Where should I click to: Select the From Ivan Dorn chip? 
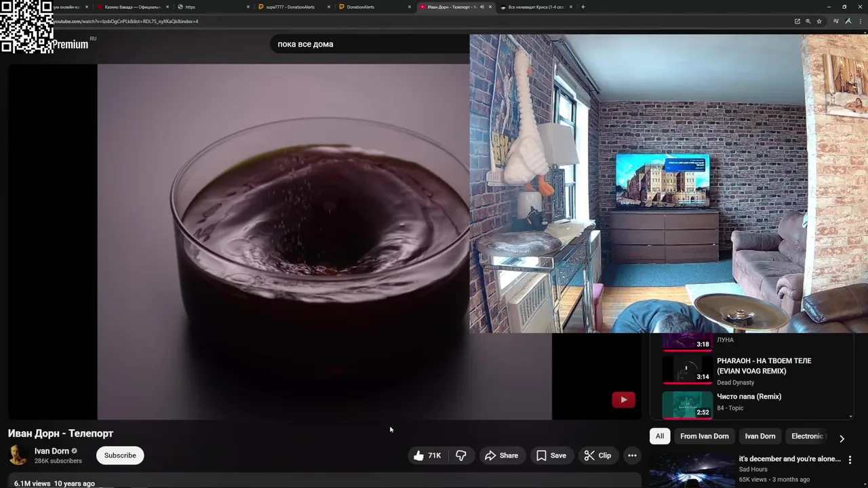coord(705,436)
